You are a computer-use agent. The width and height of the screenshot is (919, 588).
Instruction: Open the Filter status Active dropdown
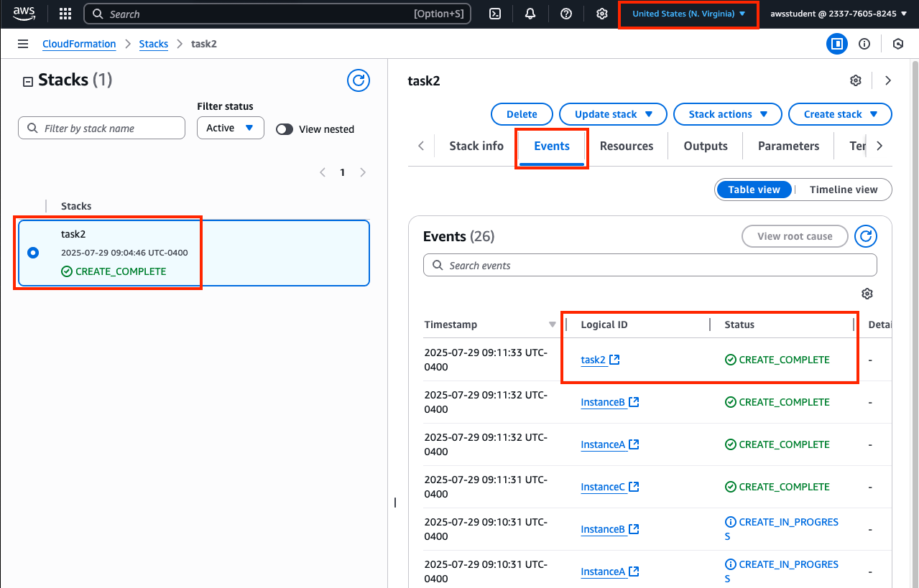(x=230, y=128)
